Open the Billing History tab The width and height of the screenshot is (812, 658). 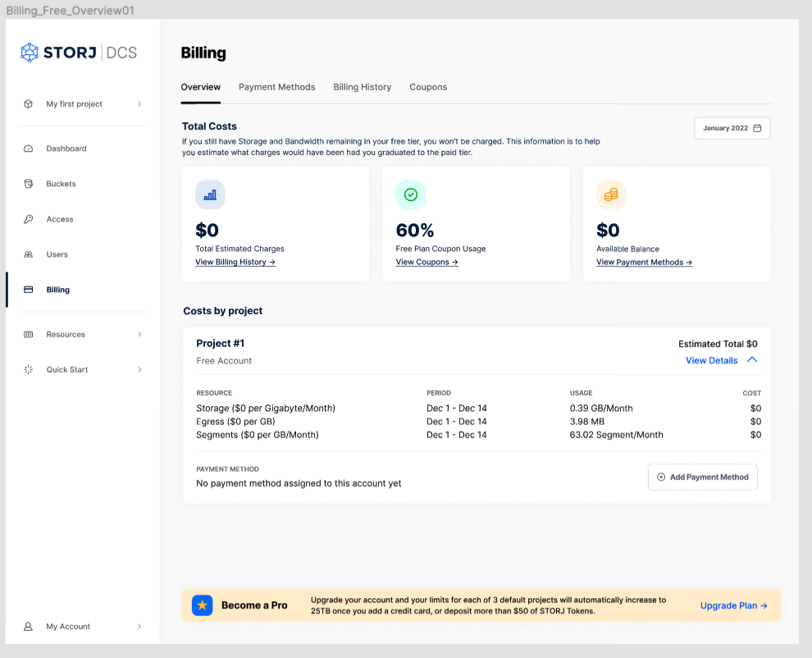click(x=362, y=87)
